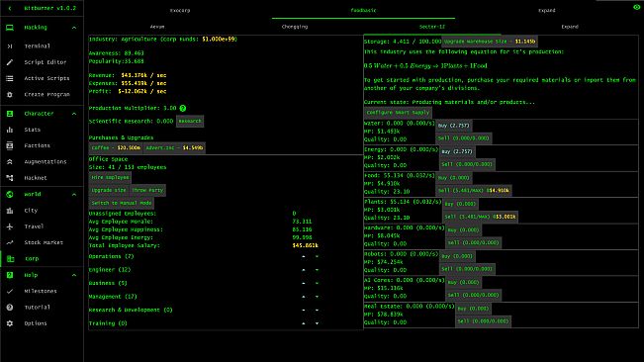Decrease Engineer employees with down arrow
The image size is (644, 362).
[x=317, y=270]
